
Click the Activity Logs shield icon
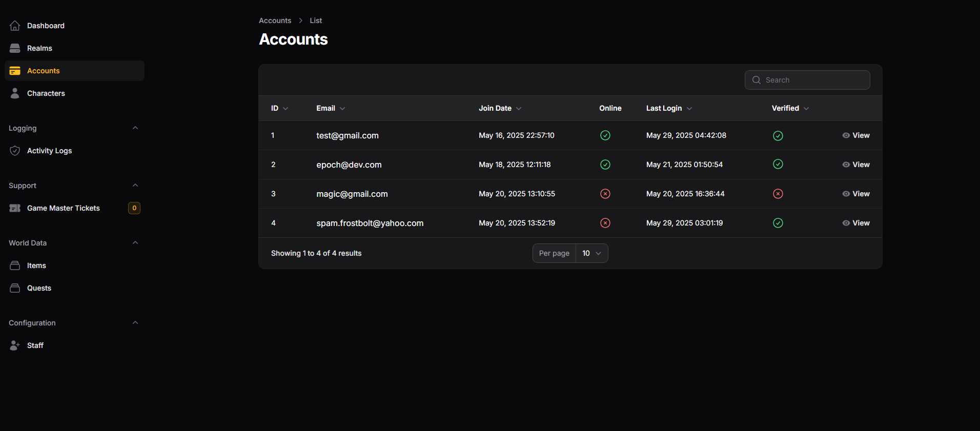click(15, 151)
